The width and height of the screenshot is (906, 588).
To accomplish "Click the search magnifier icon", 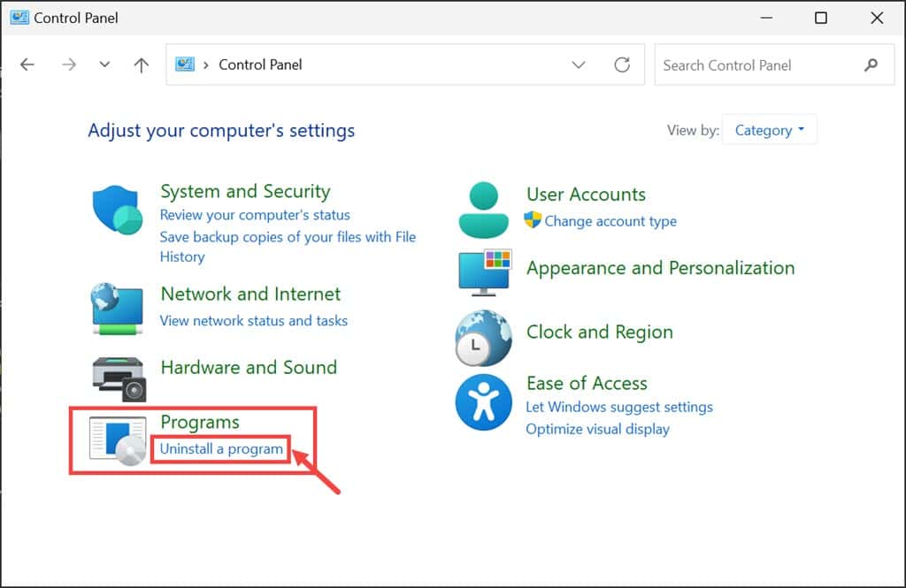I will (x=871, y=65).
